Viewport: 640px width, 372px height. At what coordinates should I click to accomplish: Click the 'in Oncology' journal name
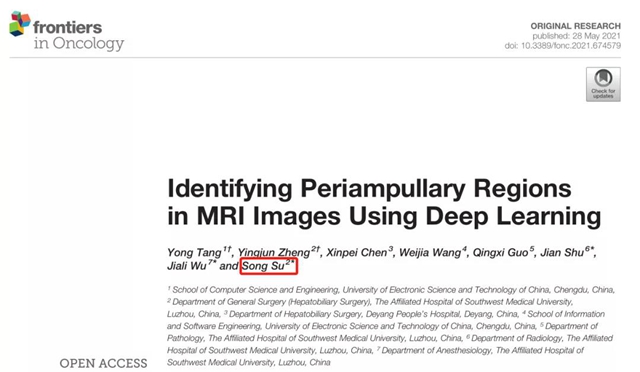tap(79, 43)
